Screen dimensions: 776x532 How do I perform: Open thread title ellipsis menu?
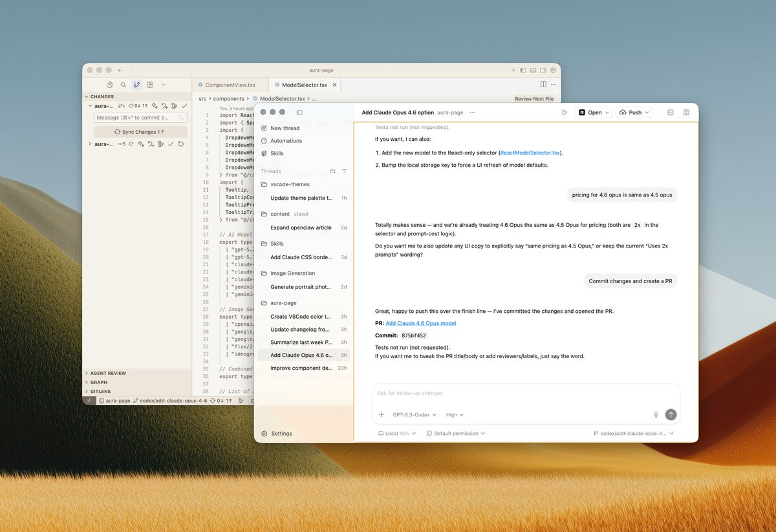tap(472, 112)
